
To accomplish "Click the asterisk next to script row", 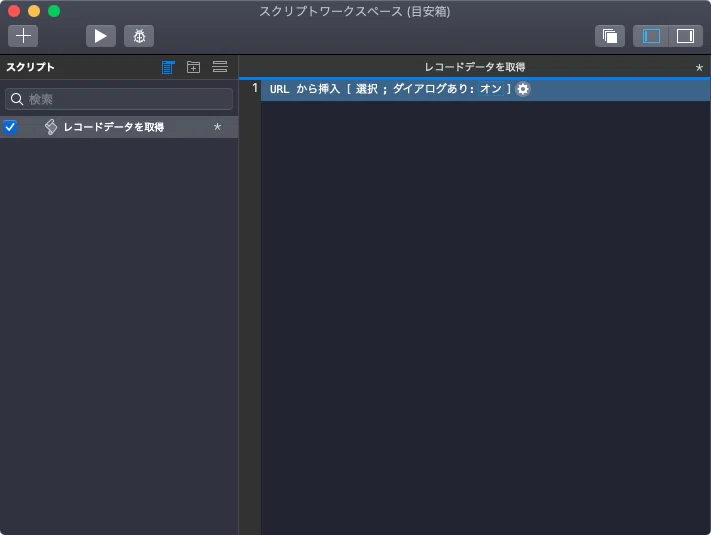I will [x=217, y=126].
